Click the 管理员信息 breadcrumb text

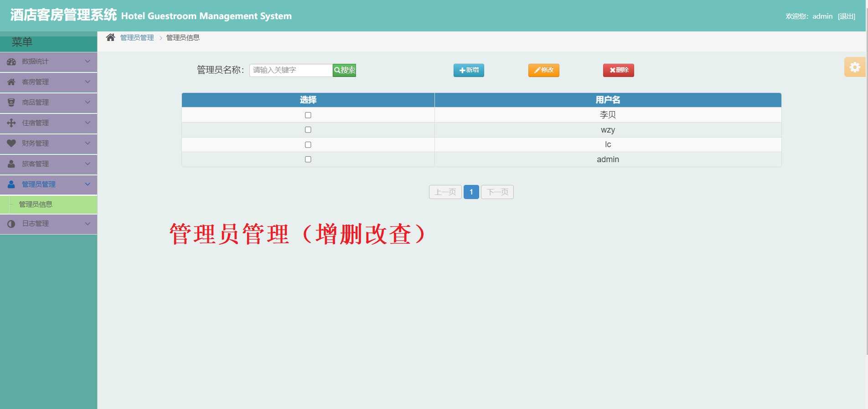tap(183, 37)
